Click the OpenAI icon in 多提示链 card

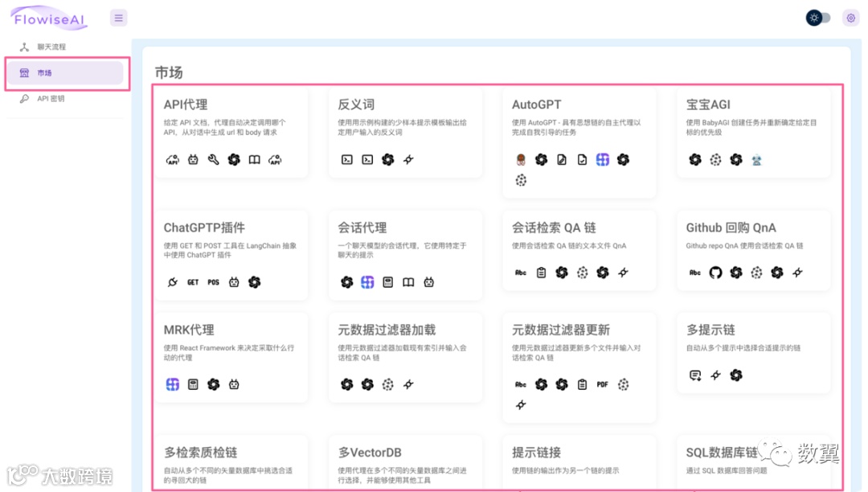(x=736, y=375)
